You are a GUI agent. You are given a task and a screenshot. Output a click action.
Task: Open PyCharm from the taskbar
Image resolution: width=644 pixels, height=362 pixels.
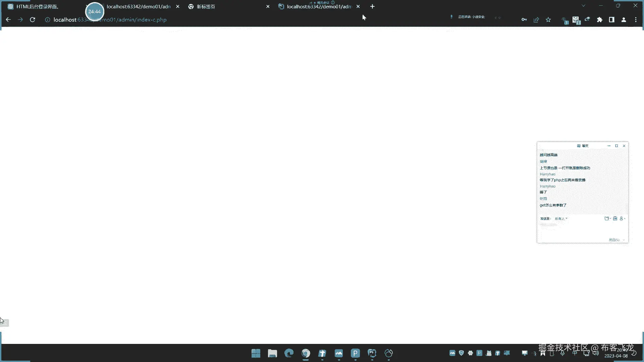[x=372, y=353]
